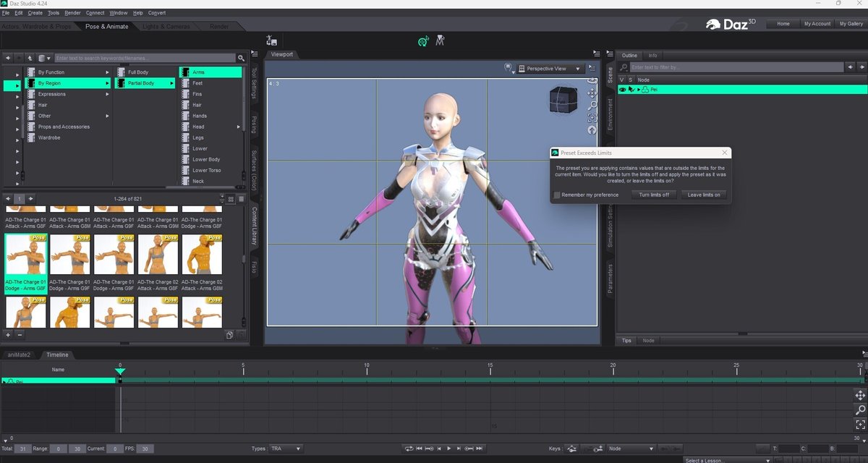Click the viewport pane options icon
The width and height of the screenshot is (868, 463).
point(592,67)
